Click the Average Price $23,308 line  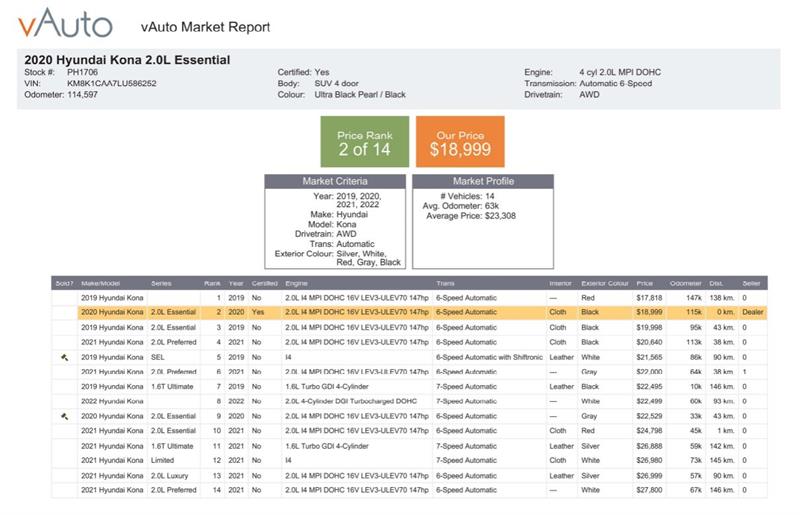(x=471, y=216)
